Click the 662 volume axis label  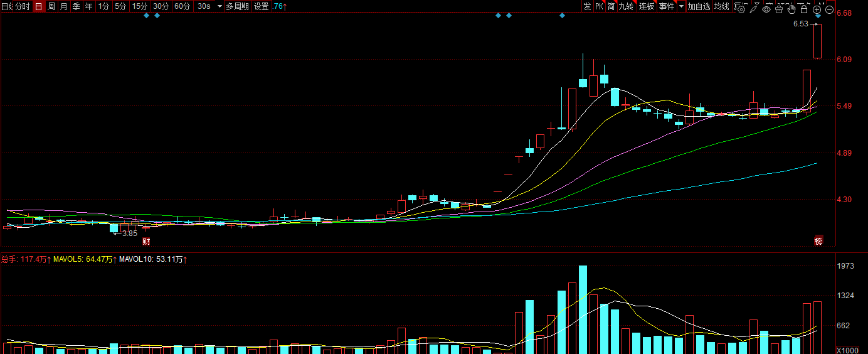[844, 325]
